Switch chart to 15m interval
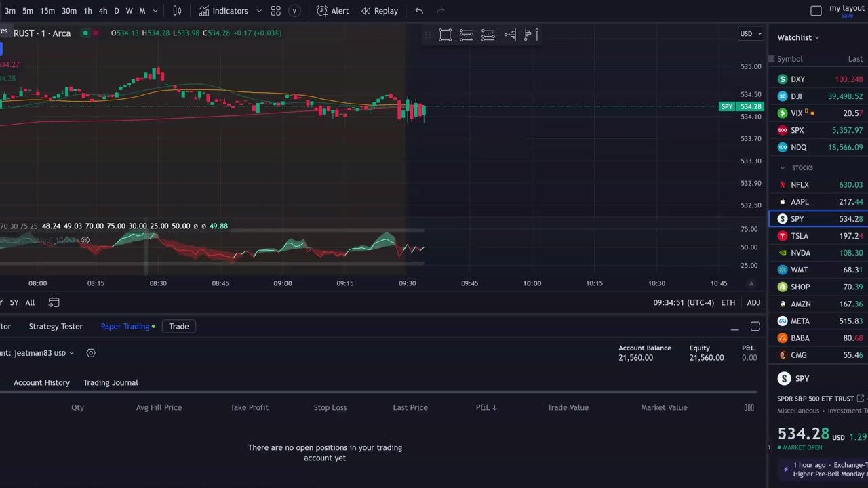 [x=47, y=11]
